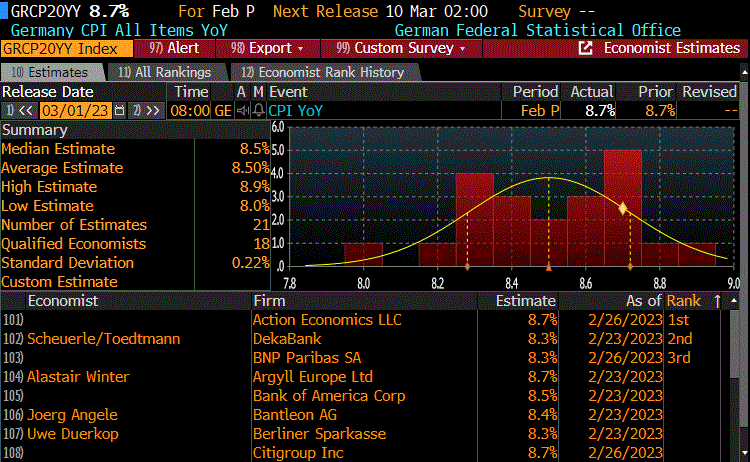The width and height of the screenshot is (750, 462).
Task: Click the Alert button
Action: coord(174,48)
